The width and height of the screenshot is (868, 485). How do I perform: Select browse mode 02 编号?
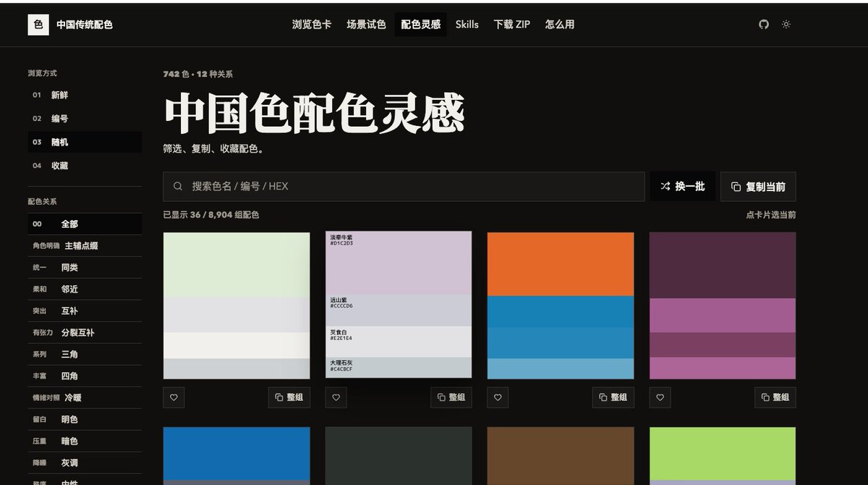coord(85,119)
